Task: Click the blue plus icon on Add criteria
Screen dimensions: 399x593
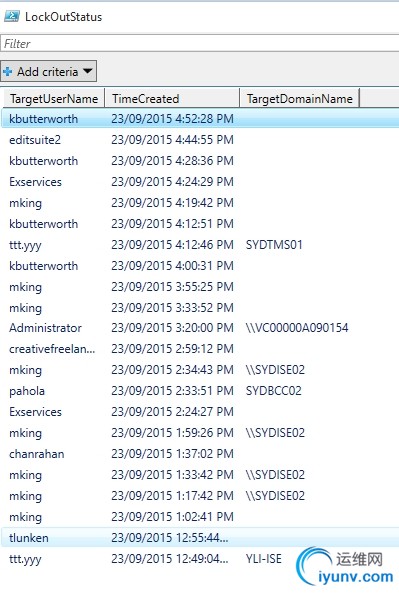Action: click(7, 71)
